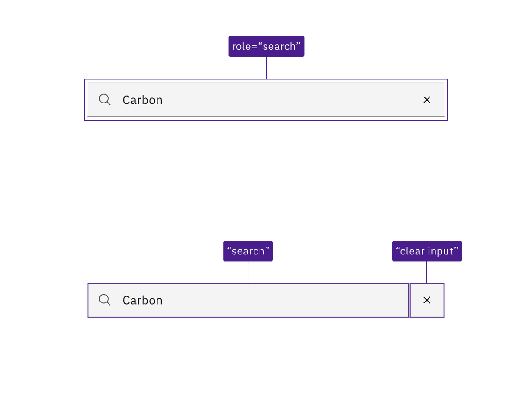The height and width of the screenshot is (399, 532).
Task: Click the connector line under the role="search" label
Action: point(266,68)
